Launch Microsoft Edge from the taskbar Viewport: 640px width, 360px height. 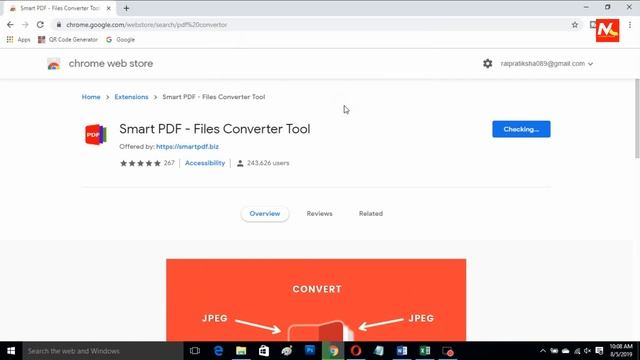tap(218, 351)
